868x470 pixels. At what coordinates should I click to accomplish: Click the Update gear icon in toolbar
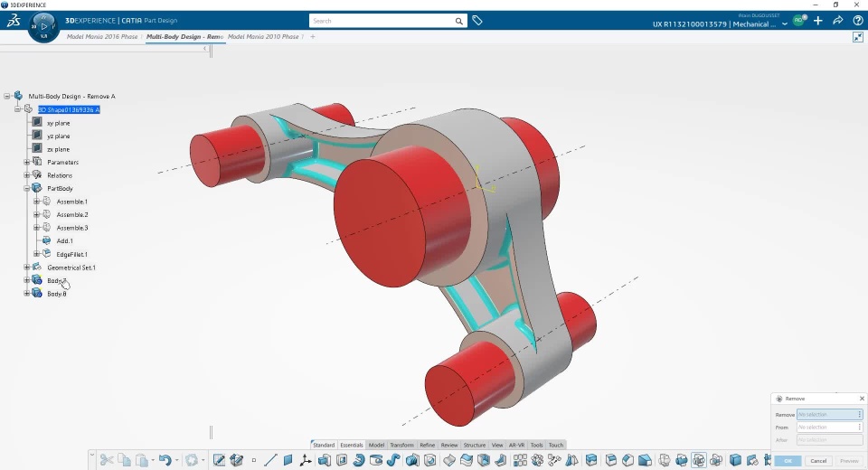click(192, 460)
